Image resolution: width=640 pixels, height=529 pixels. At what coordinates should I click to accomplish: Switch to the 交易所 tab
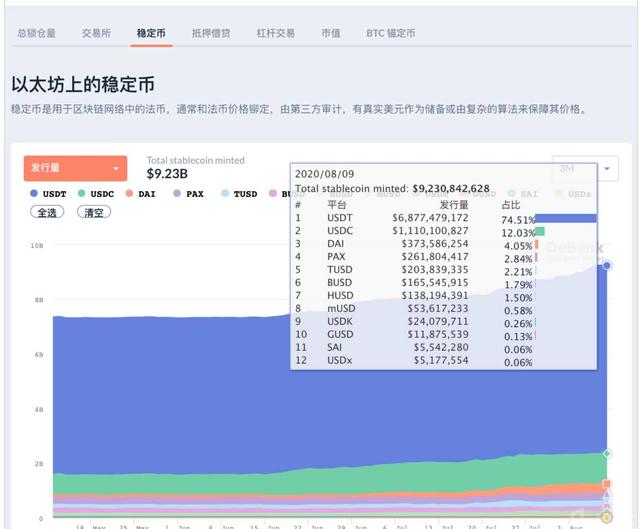coord(96,33)
